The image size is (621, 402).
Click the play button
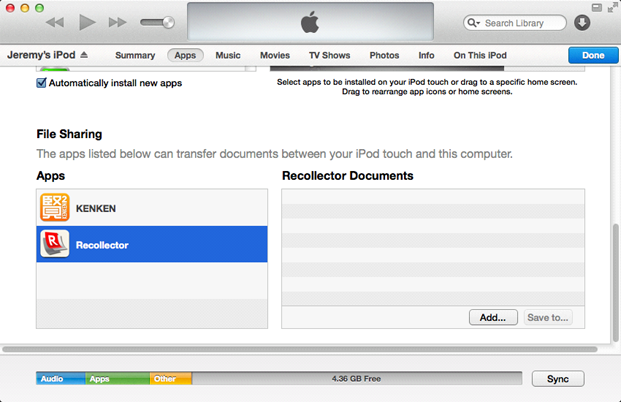pos(87,22)
